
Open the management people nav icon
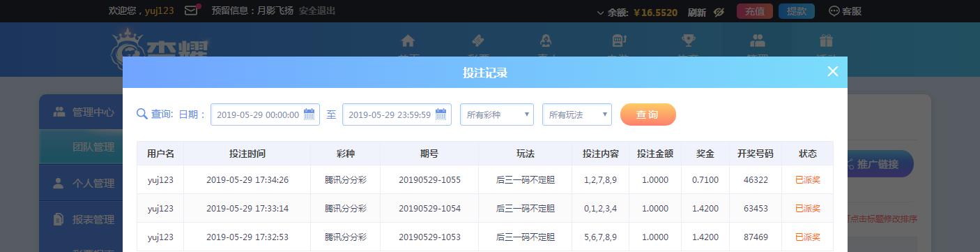pyautogui.click(x=757, y=40)
